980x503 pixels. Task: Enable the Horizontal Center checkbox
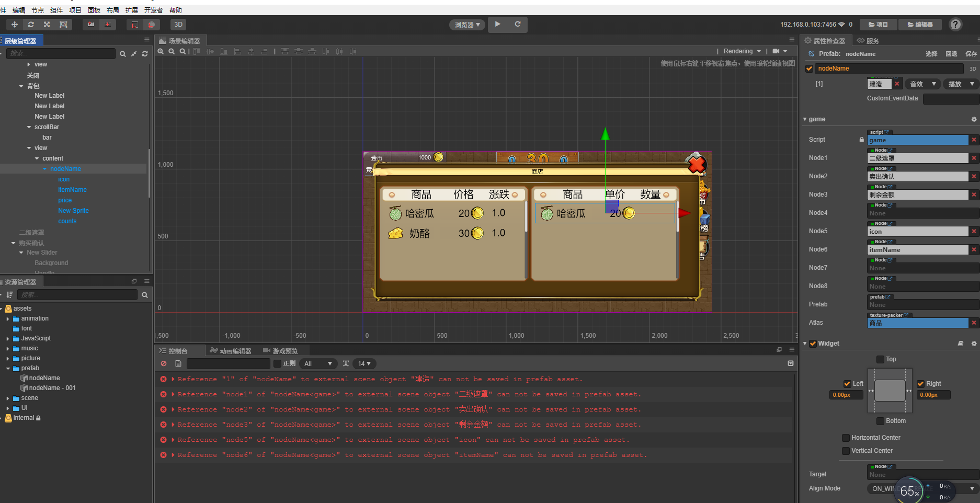(846, 438)
